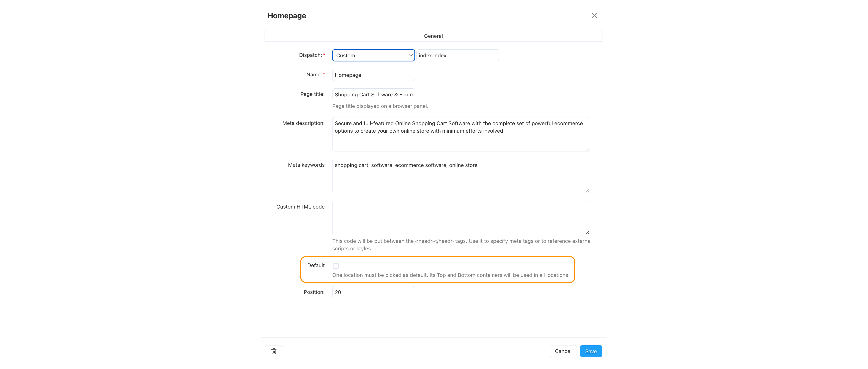This screenshot has height=369, width=868.
Task: Click the Default label
Action: [316, 265]
